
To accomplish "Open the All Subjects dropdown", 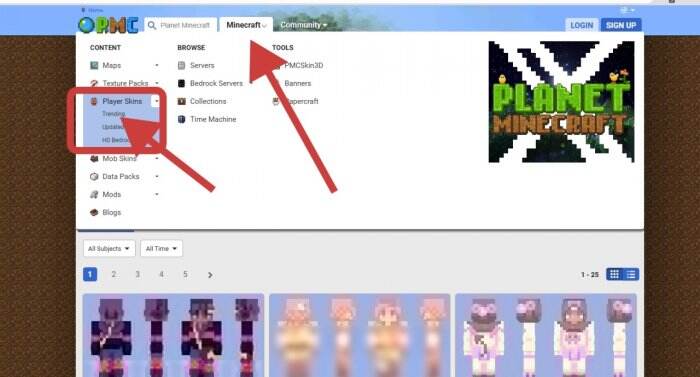I will click(x=109, y=248).
